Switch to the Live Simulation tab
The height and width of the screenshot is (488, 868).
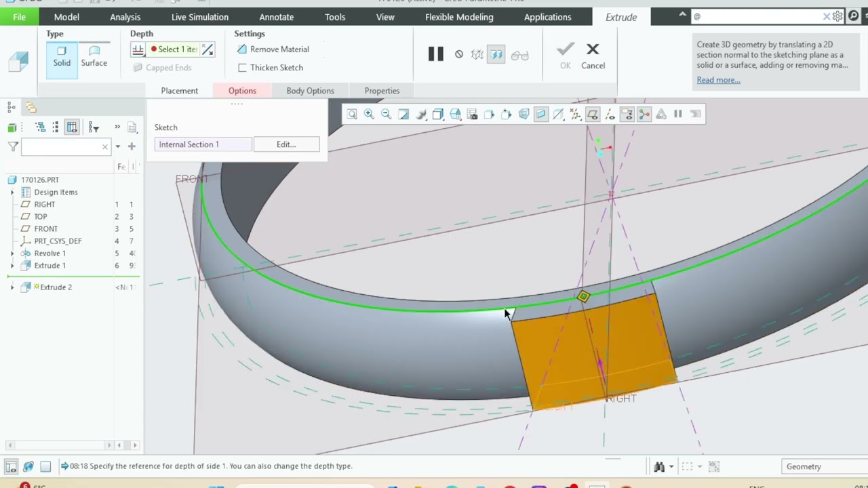[x=200, y=17]
